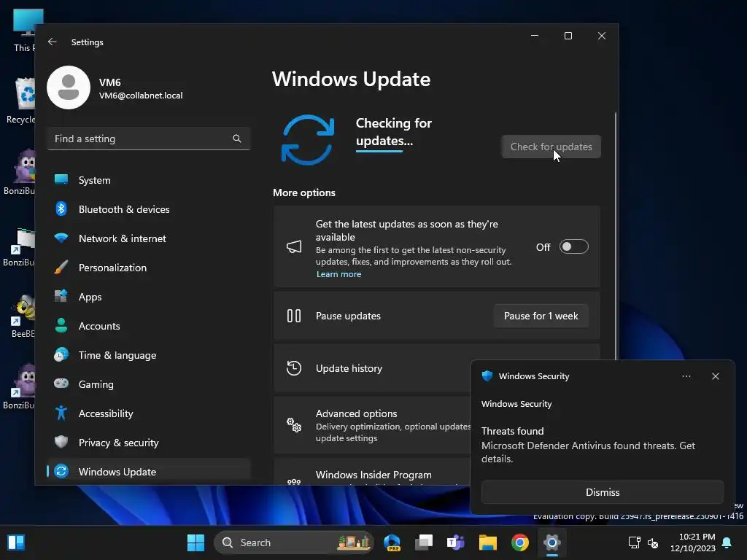Viewport: 747px width, 560px height.
Task: Open Task View from taskbar
Action: pyautogui.click(x=424, y=542)
